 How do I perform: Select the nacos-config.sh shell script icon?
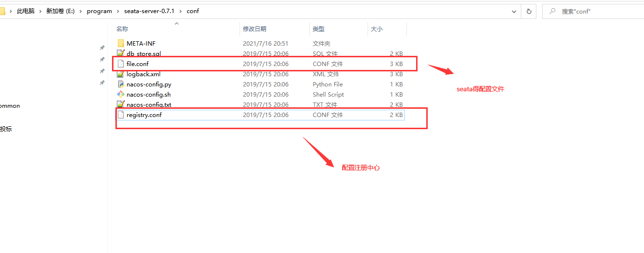pos(121,94)
